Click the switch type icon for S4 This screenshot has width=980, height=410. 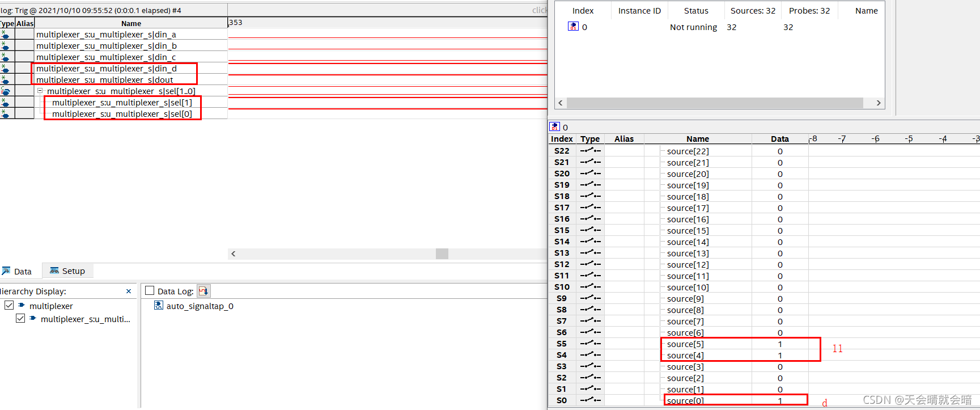[590, 355]
